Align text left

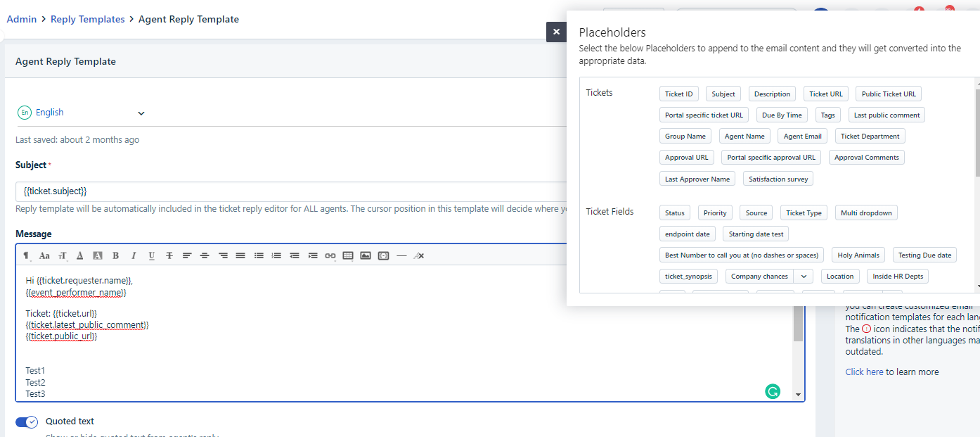coord(187,255)
